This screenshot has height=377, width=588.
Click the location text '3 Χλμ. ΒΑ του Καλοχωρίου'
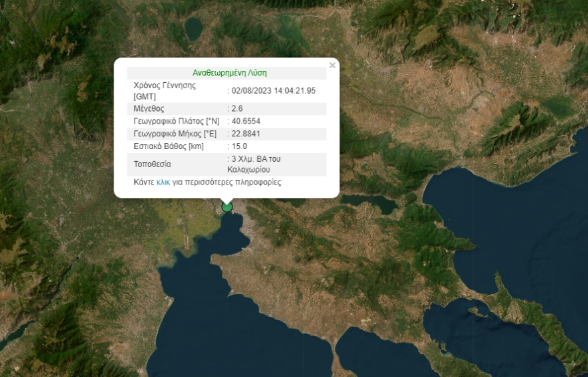pyautogui.click(x=255, y=164)
